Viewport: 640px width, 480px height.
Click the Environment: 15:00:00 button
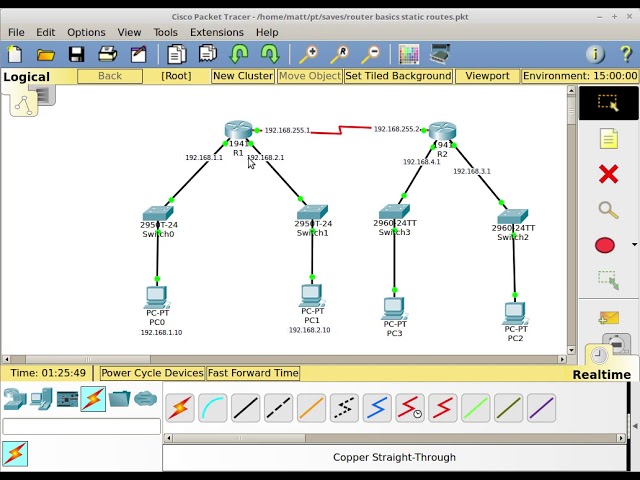coord(580,76)
